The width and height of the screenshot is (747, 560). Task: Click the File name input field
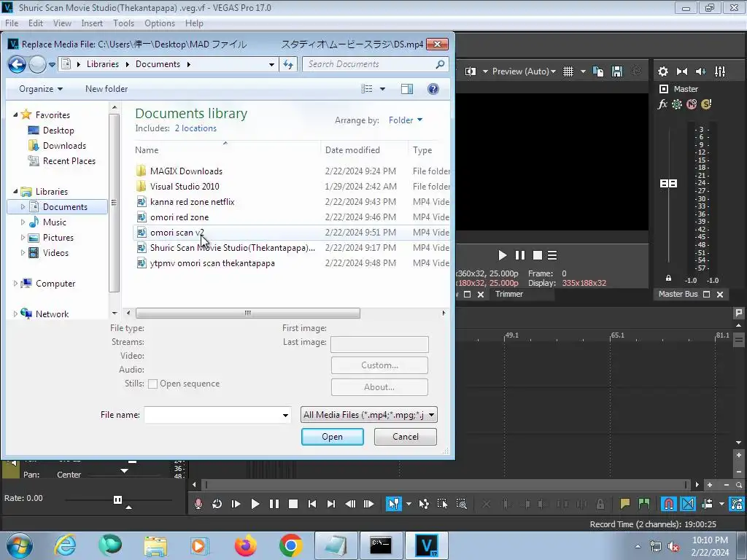(217, 415)
